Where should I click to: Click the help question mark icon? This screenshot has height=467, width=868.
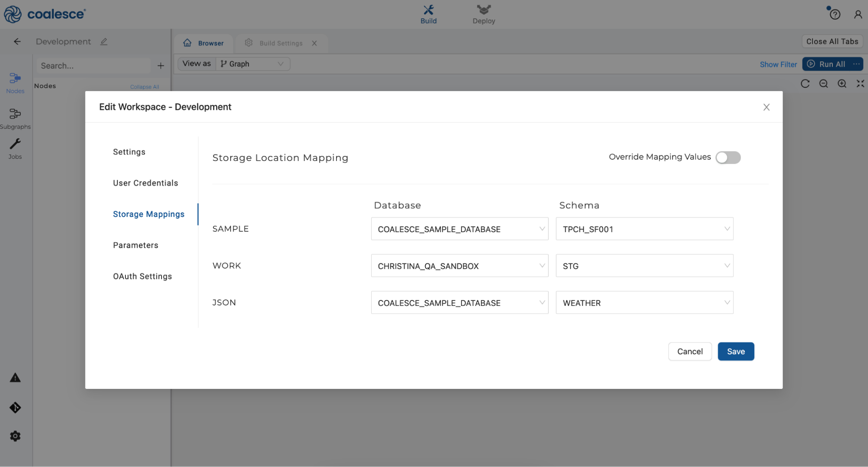pyautogui.click(x=835, y=15)
